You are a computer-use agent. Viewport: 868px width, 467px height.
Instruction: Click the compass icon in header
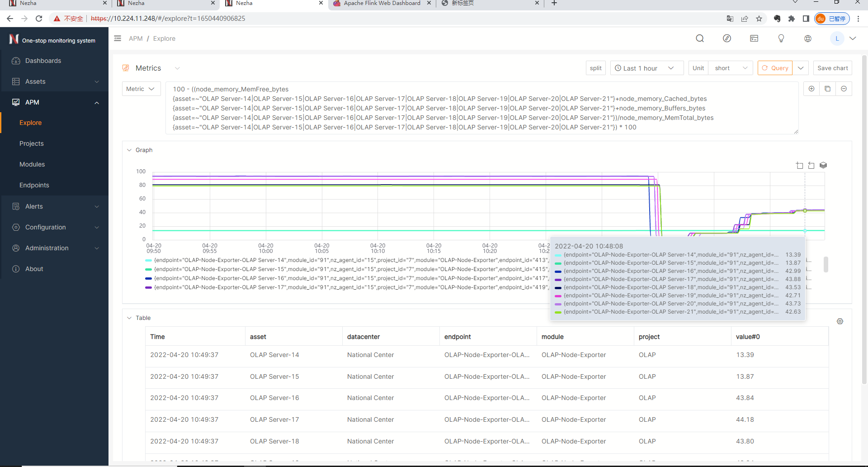[727, 38]
